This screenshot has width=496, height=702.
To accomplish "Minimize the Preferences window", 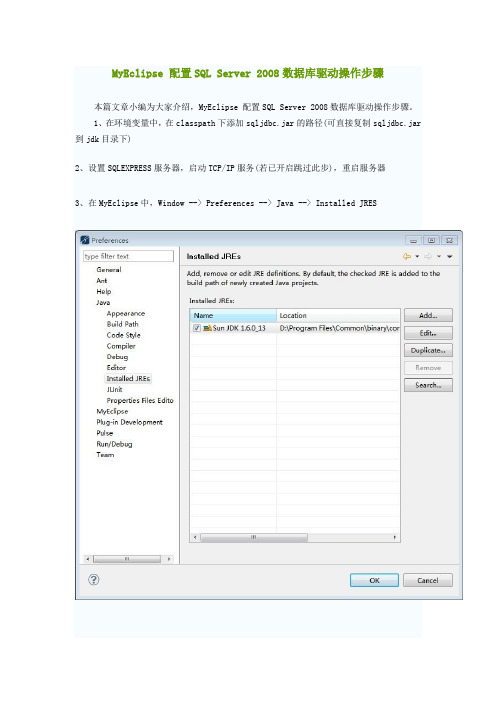I will (x=413, y=240).
